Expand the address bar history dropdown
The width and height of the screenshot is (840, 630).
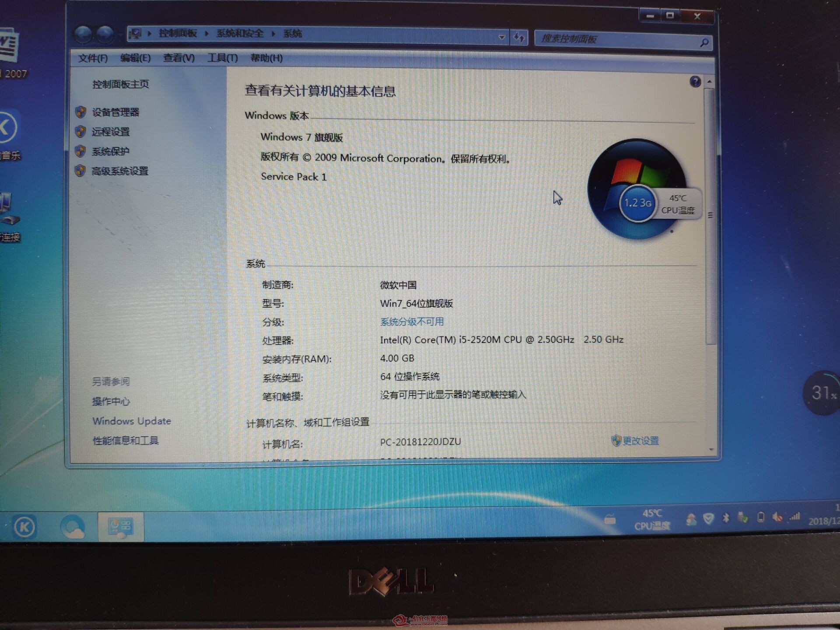502,38
